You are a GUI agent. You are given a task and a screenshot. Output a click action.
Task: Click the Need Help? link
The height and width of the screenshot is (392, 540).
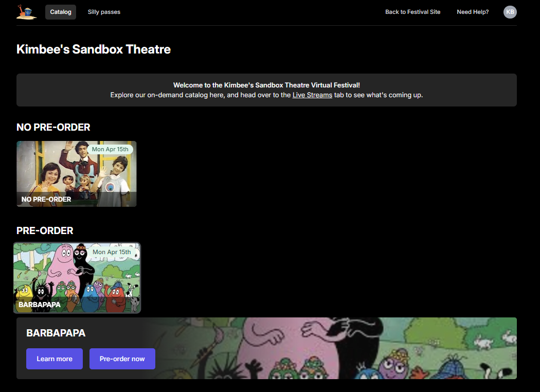click(x=473, y=12)
